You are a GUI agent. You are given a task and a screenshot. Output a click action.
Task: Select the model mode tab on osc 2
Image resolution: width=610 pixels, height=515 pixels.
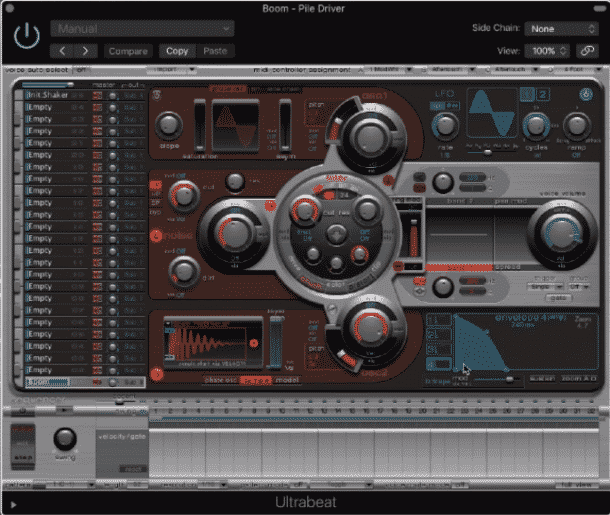287,380
